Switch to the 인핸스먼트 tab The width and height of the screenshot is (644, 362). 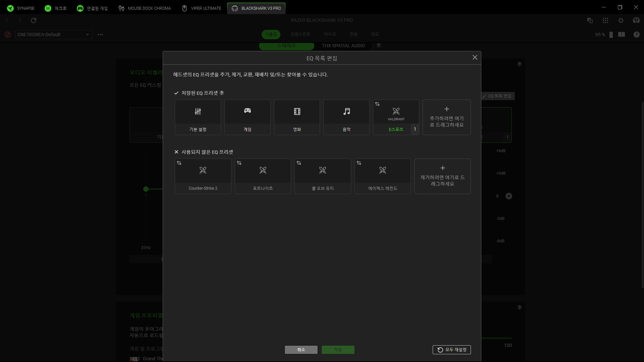pyautogui.click(x=301, y=34)
